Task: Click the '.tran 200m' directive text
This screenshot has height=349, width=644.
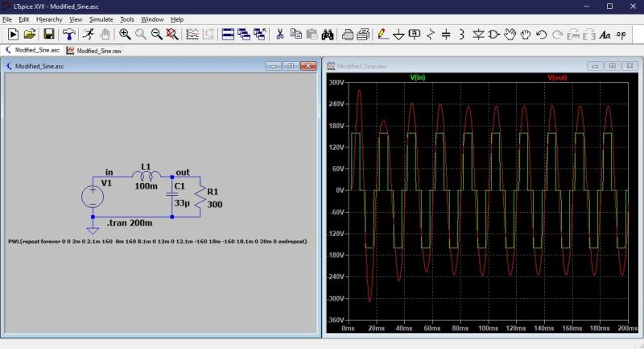Action: tap(130, 222)
